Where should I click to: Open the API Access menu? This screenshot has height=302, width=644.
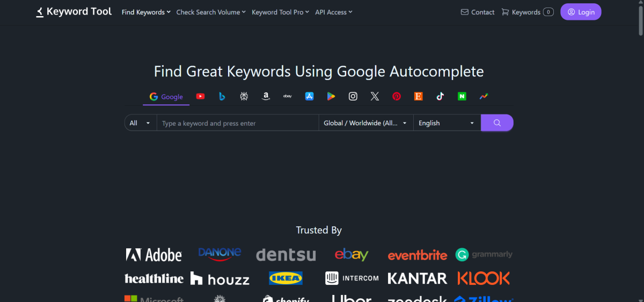(x=334, y=12)
